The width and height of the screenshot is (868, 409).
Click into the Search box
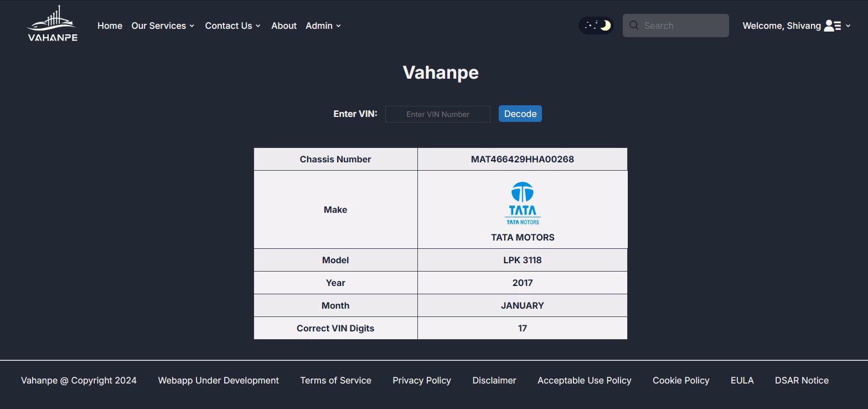pyautogui.click(x=676, y=25)
